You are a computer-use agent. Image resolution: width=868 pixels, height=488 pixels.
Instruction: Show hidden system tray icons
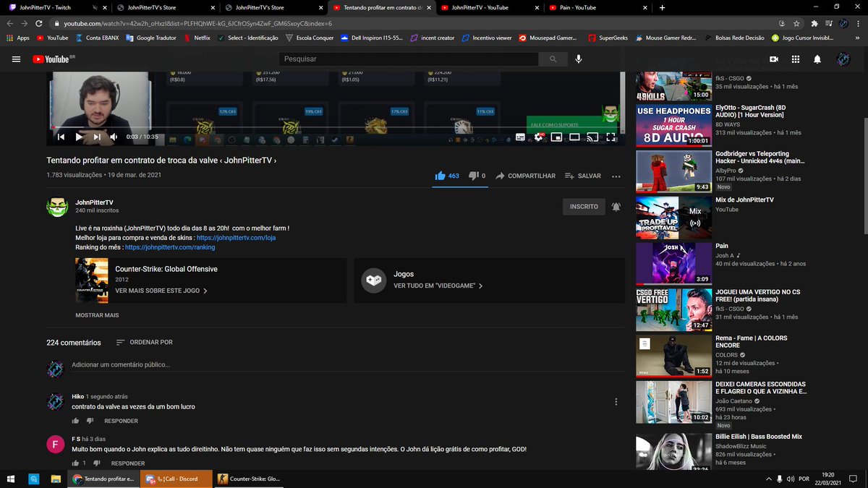click(767, 479)
